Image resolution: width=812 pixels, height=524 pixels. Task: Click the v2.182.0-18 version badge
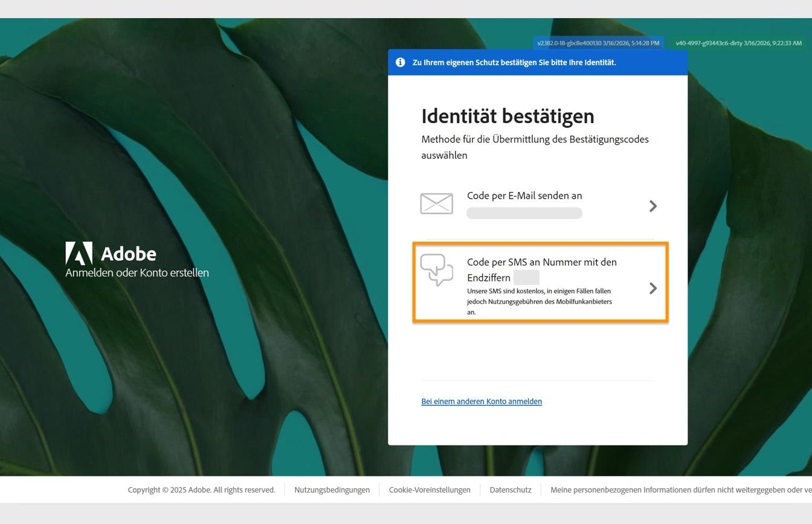pyautogui.click(x=598, y=43)
